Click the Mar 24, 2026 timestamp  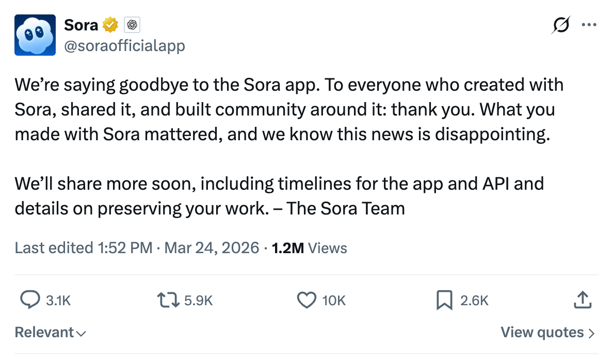tap(212, 248)
